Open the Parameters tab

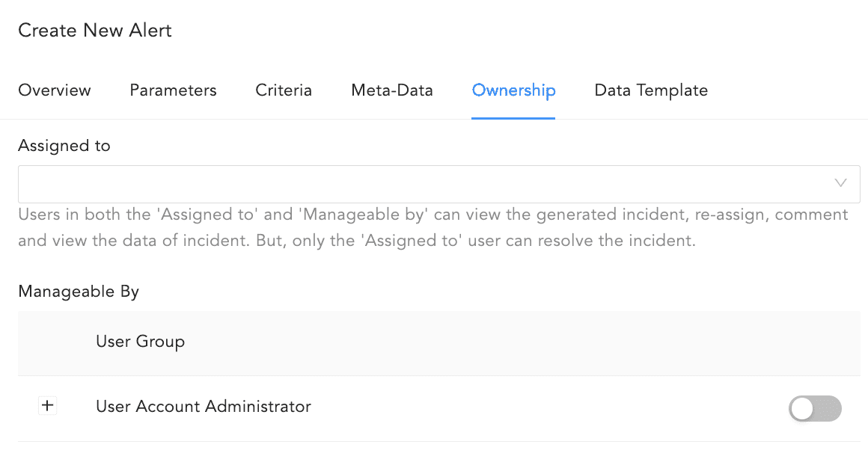coord(173,90)
